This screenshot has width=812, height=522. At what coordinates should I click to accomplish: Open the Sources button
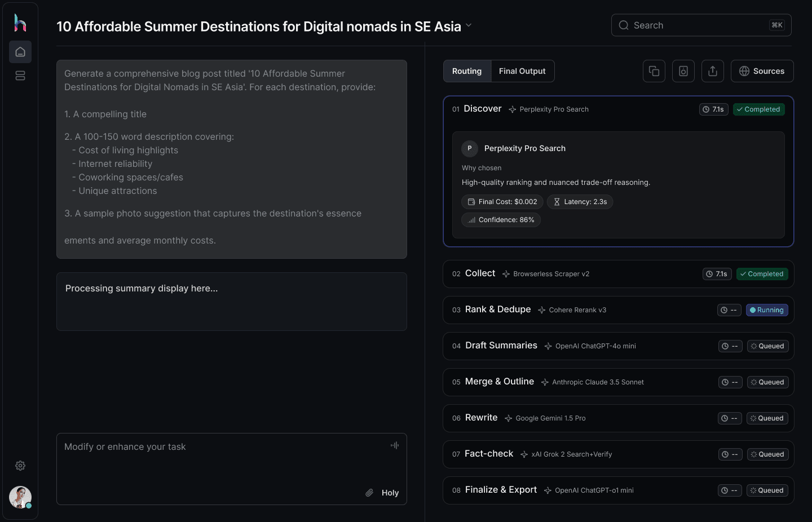tap(762, 71)
